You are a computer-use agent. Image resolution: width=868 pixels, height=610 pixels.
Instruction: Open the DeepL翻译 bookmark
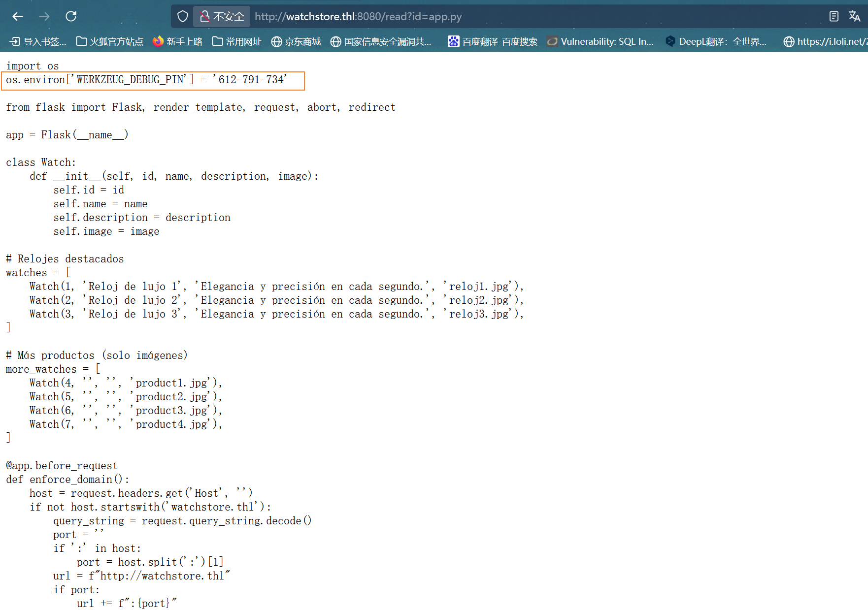[716, 42]
